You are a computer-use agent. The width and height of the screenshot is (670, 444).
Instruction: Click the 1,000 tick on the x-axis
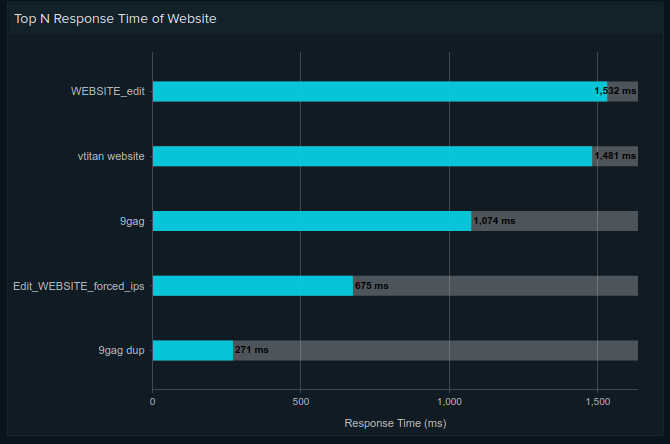tap(449, 401)
